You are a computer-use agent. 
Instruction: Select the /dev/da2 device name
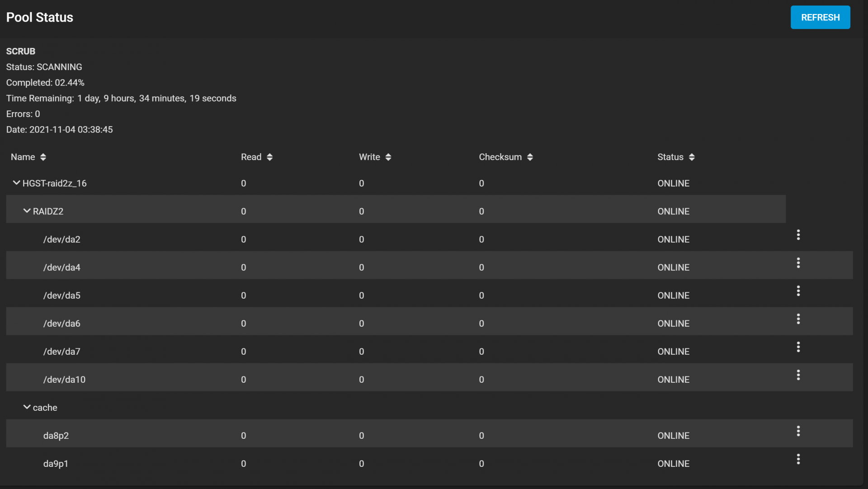click(61, 240)
